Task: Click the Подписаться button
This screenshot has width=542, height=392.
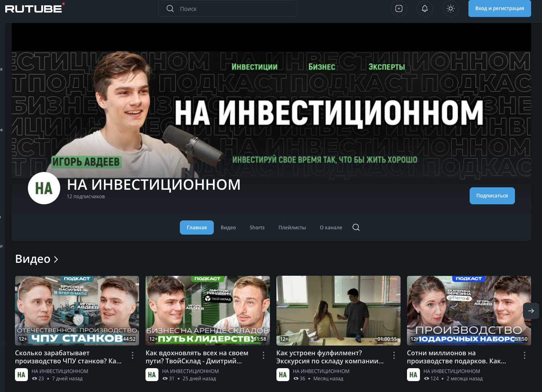Action: (492, 195)
